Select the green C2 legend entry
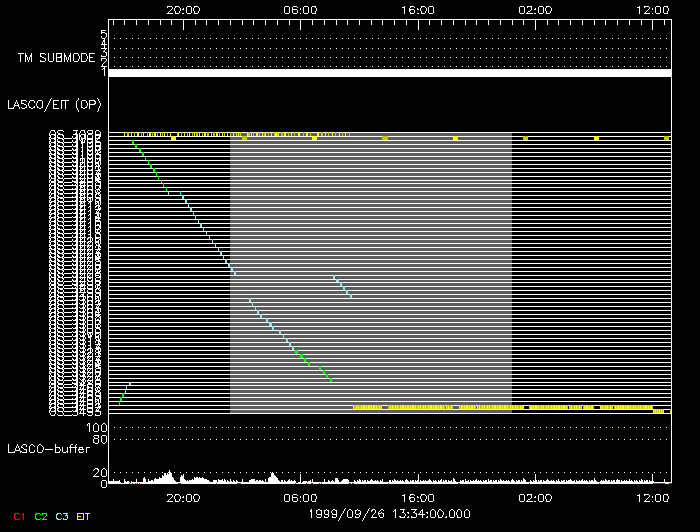The width and height of the screenshot is (700, 532). [41, 516]
